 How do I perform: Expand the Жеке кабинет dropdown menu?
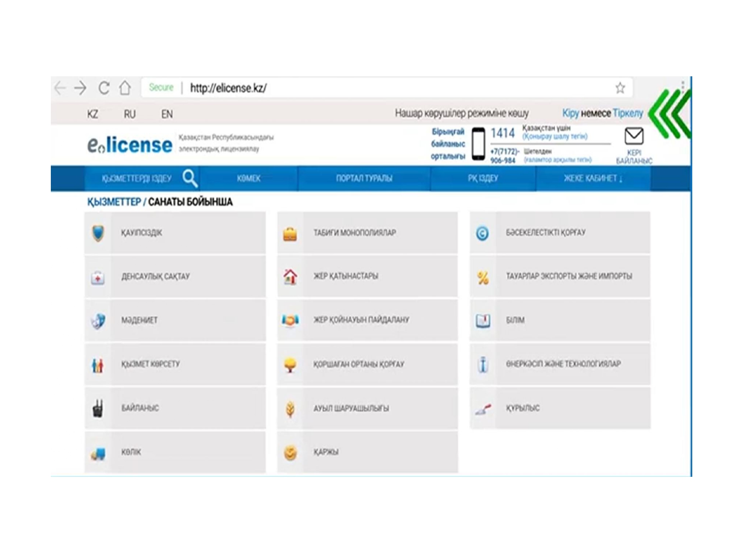tap(593, 178)
